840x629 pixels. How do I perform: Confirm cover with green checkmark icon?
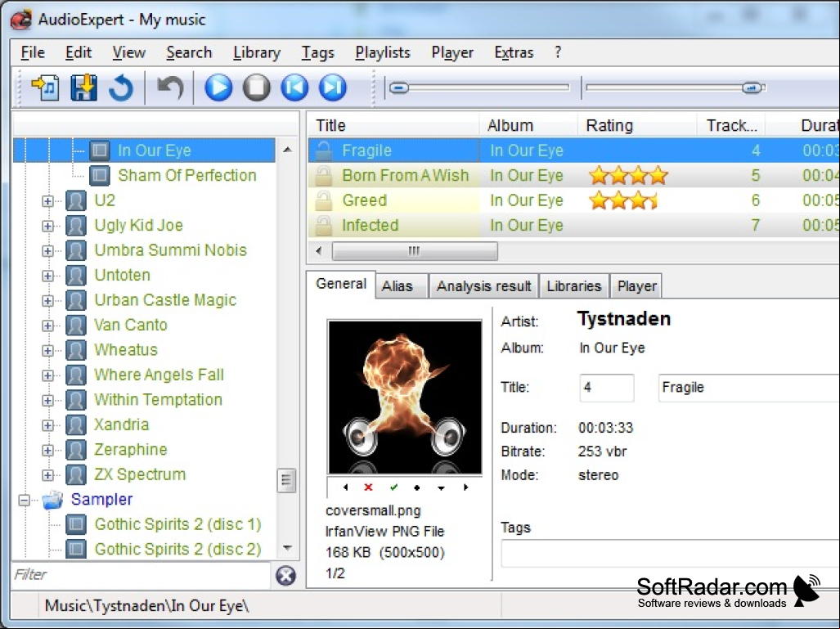point(393,487)
